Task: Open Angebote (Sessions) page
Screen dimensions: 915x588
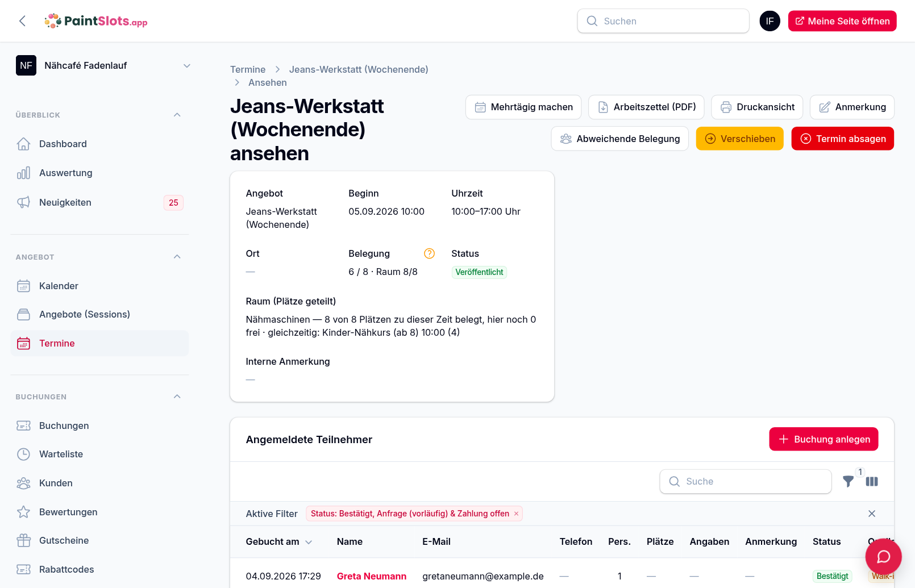Action: [99, 314]
